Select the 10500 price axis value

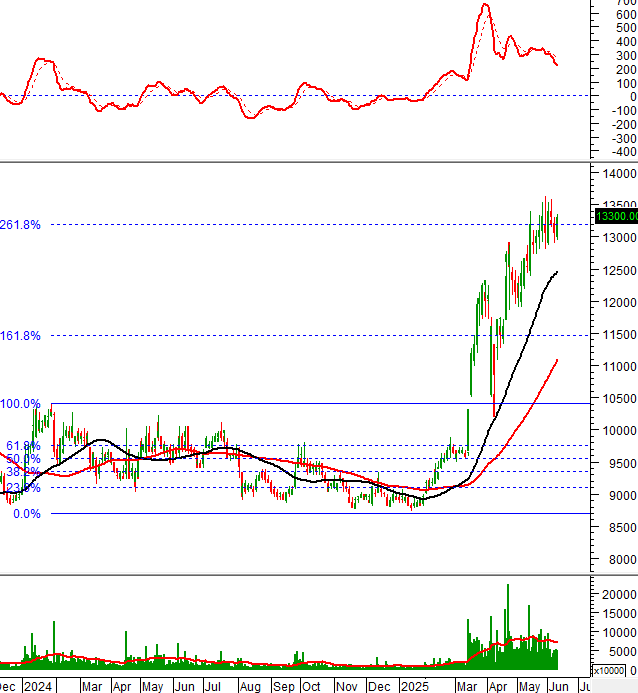pos(620,399)
